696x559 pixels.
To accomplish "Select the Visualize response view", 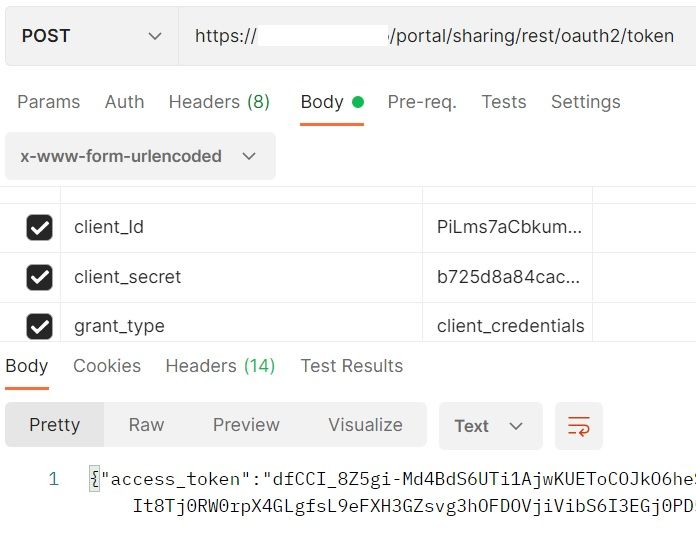I will 365,425.
